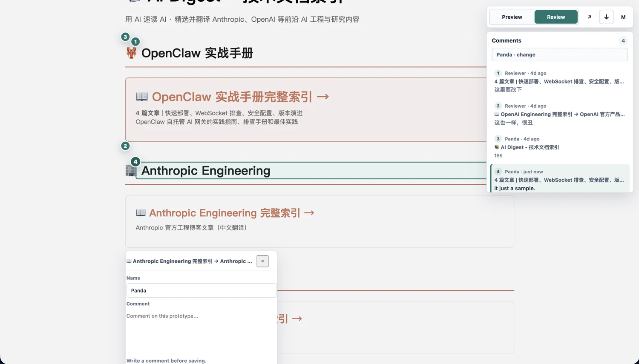Click the OpenClaw 实战手册 section heading
639x364 pixels.
click(x=197, y=53)
